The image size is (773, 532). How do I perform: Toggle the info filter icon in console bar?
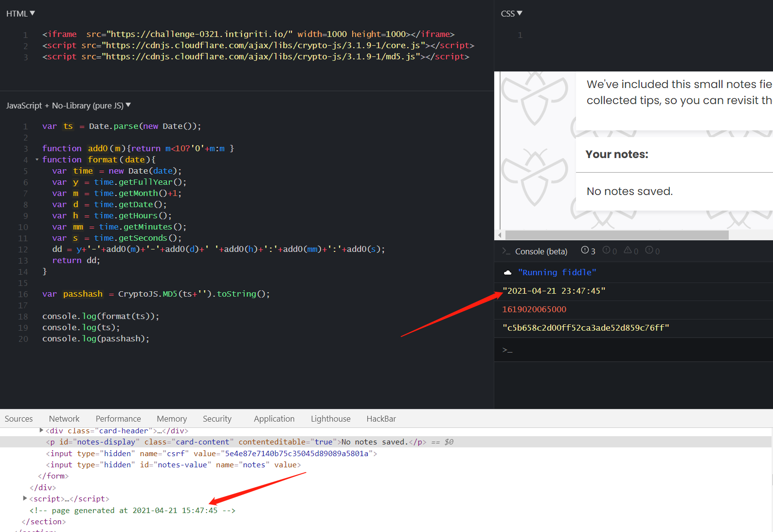610,251
